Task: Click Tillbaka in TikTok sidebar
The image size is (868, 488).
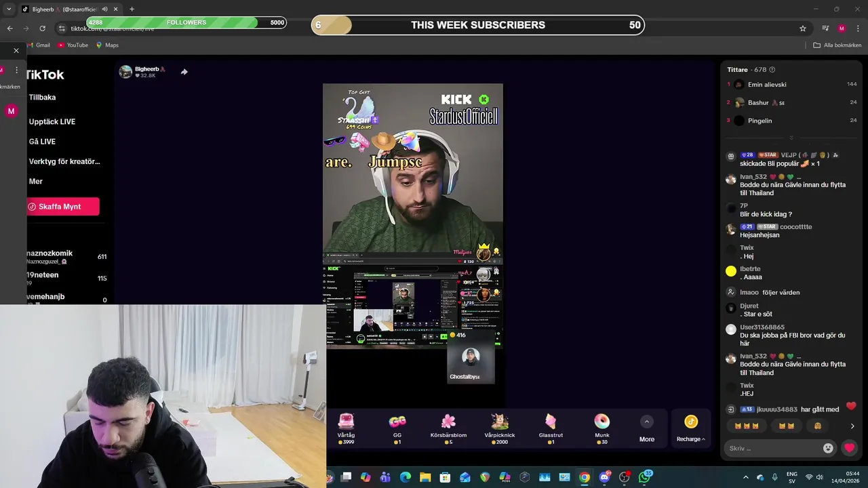Action: pyautogui.click(x=42, y=98)
